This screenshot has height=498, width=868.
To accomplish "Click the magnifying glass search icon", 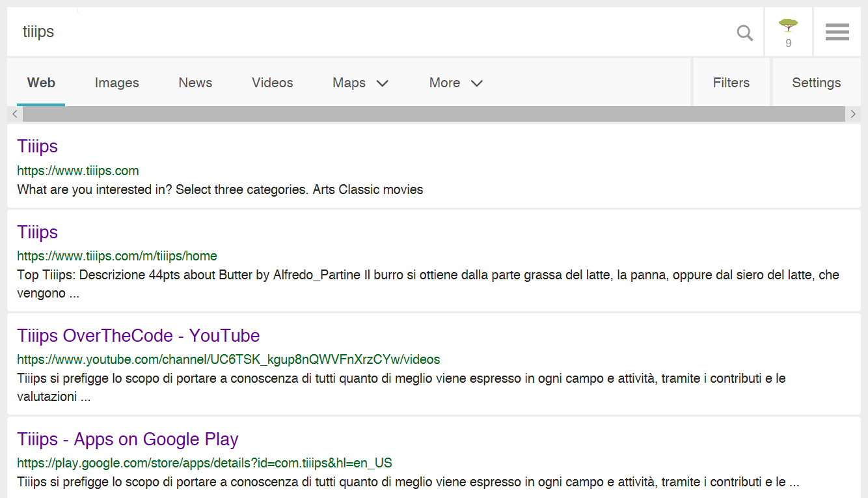I will coord(744,33).
